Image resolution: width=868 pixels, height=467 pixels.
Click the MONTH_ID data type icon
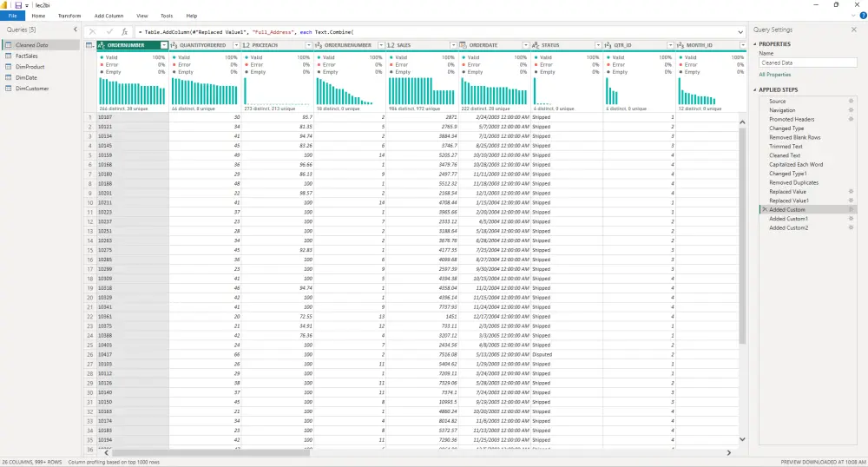click(681, 45)
